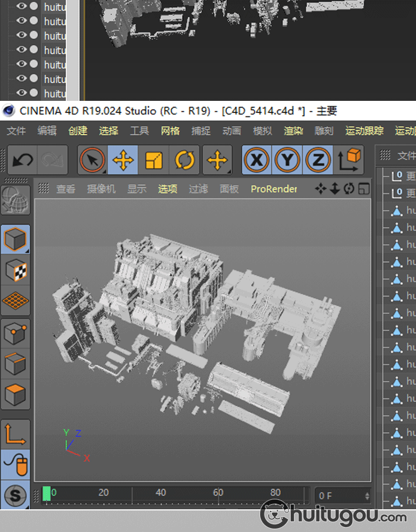Open the viewport 显示 (Display) dropdown menu

pos(136,189)
